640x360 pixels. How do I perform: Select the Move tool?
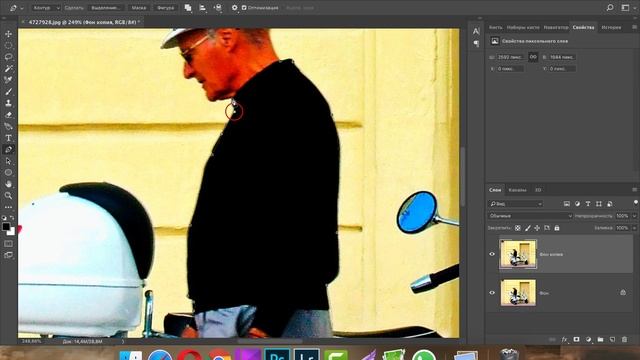pos(8,34)
